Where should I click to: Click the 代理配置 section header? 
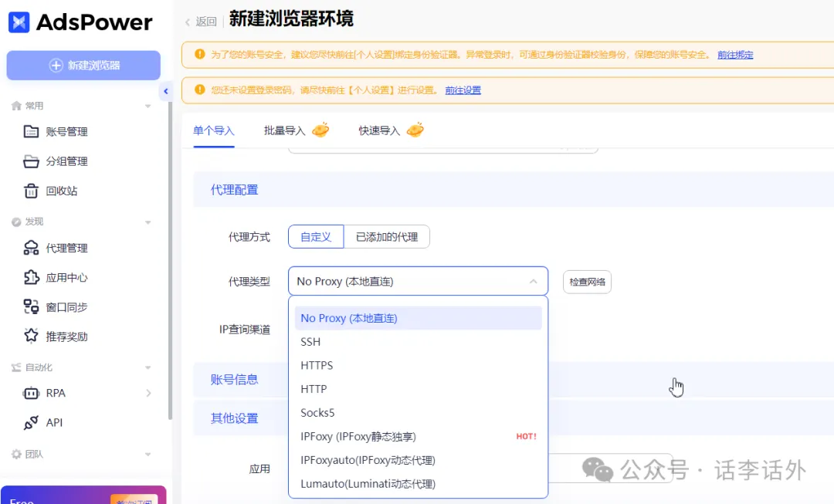tap(234, 190)
